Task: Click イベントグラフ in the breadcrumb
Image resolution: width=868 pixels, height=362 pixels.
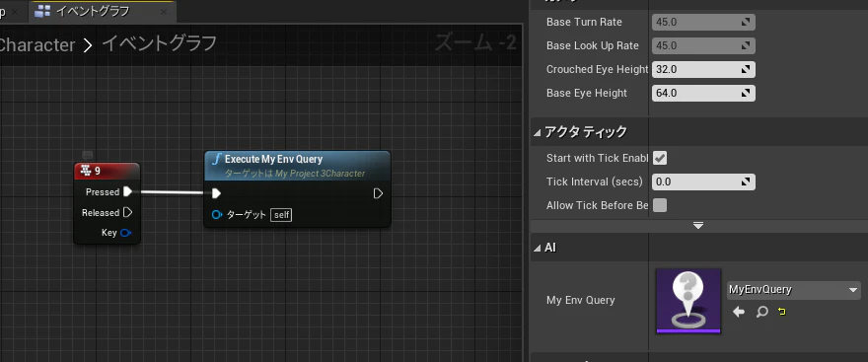Action: (x=159, y=43)
